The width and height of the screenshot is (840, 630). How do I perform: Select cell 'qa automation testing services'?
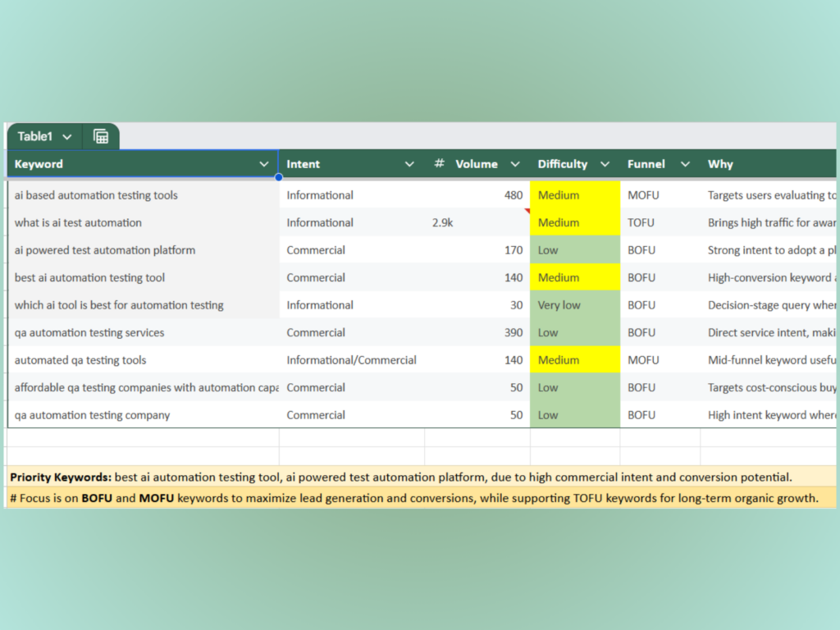click(144, 333)
